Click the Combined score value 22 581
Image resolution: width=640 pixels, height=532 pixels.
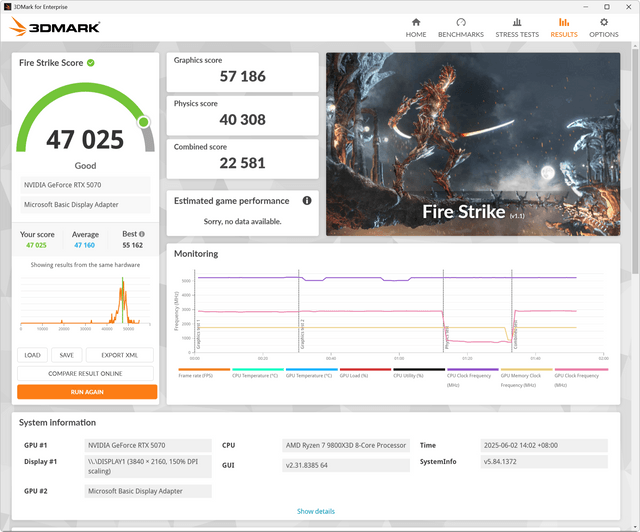pos(242,163)
